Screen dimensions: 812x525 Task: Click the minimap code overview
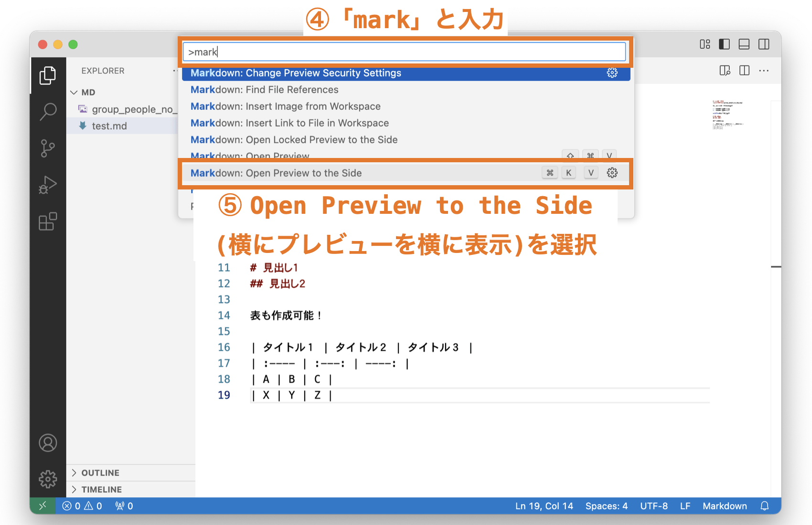728,115
